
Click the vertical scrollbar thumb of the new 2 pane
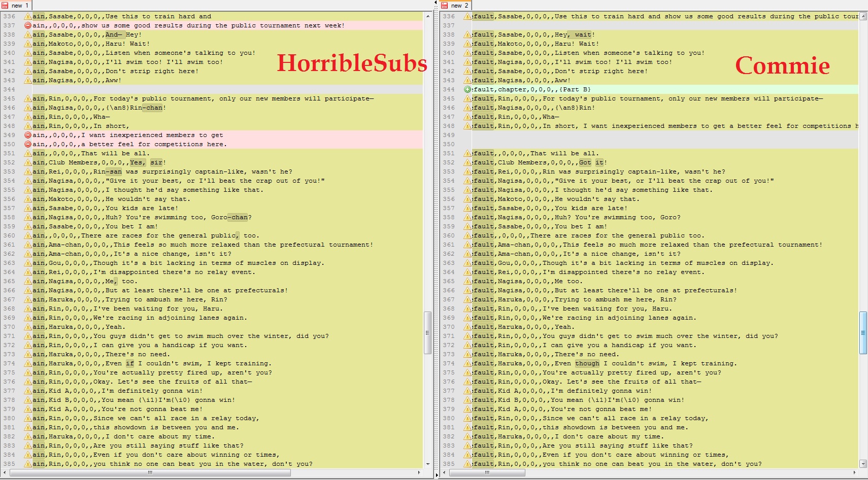863,332
